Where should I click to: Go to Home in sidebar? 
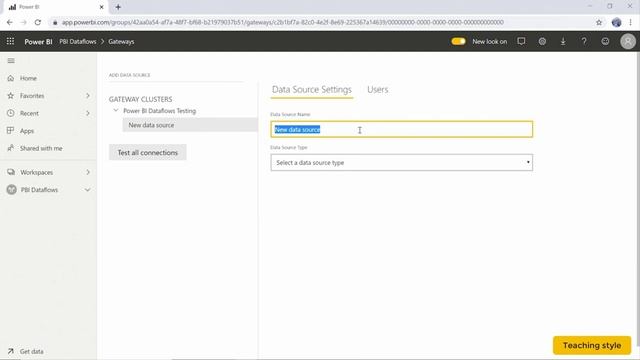click(28, 78)
